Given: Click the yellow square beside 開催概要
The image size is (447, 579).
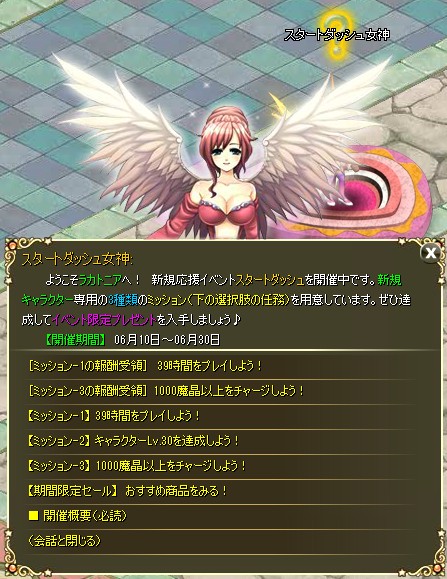Looking at the screenshot, I should (34, 515).
